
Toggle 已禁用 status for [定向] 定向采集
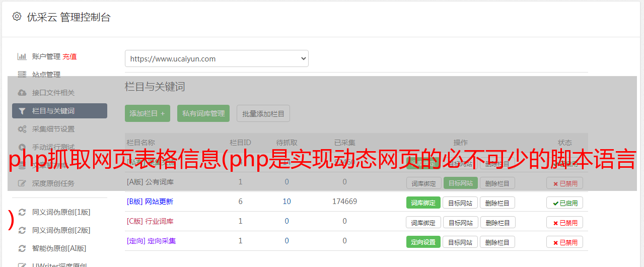point(564,242)
